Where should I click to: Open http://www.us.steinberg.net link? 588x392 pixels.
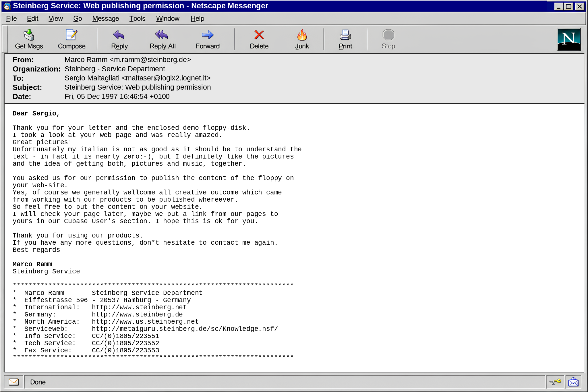(145, 322)
